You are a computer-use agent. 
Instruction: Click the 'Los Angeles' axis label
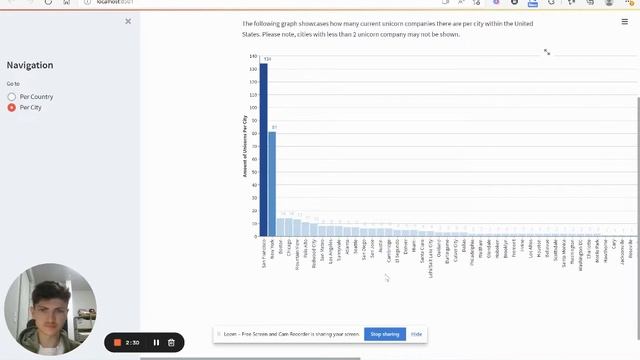coord(331,251)
